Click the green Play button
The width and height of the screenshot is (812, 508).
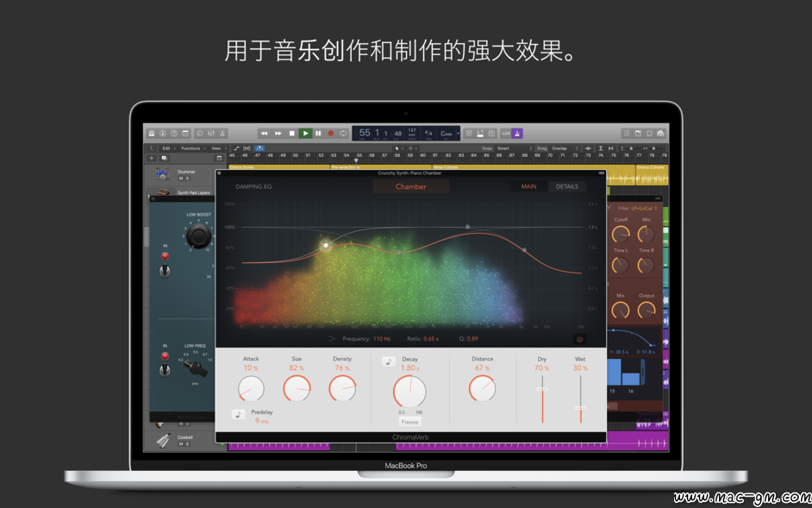pos(305,133)
